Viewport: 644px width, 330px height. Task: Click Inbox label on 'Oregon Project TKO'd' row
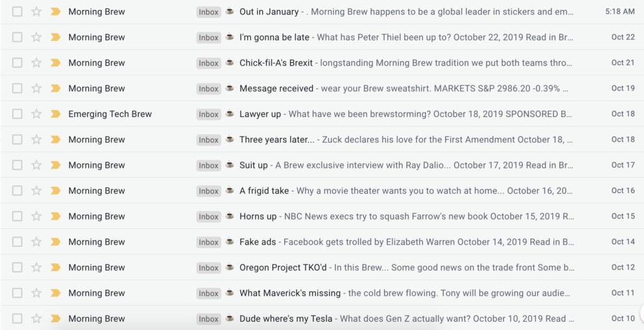[209, 267]
